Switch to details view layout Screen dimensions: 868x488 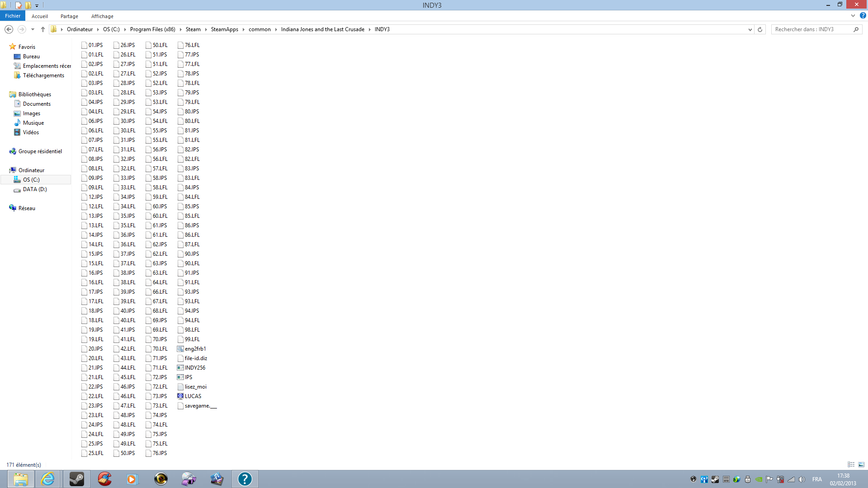851,465
